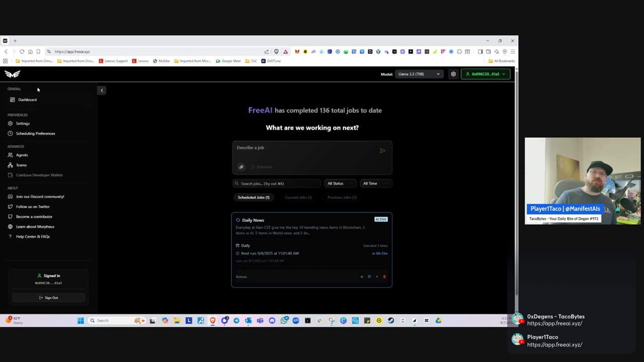Open a new browser tab with plus
The width and height of the screenshot is (644, 362).
[x=15, y=41]
